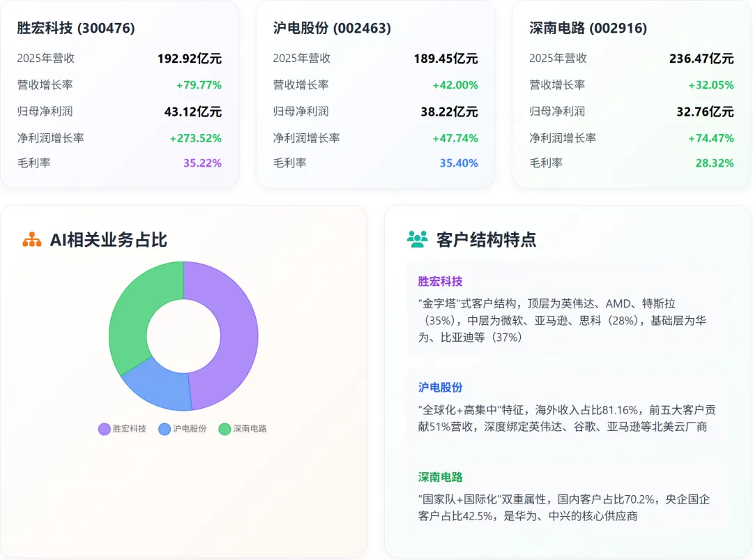Click the 28.32% gross margin value

tap(715, 163)
